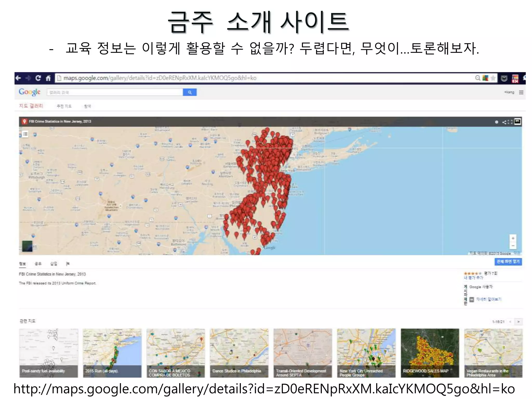Click the white framed icon on map header
532x399 pixels.
coord(518,122)
